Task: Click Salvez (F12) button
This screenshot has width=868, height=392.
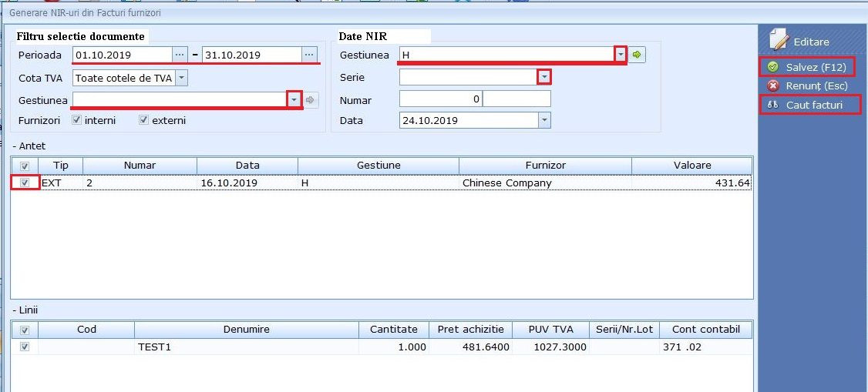Action: (x=808, y=68)
